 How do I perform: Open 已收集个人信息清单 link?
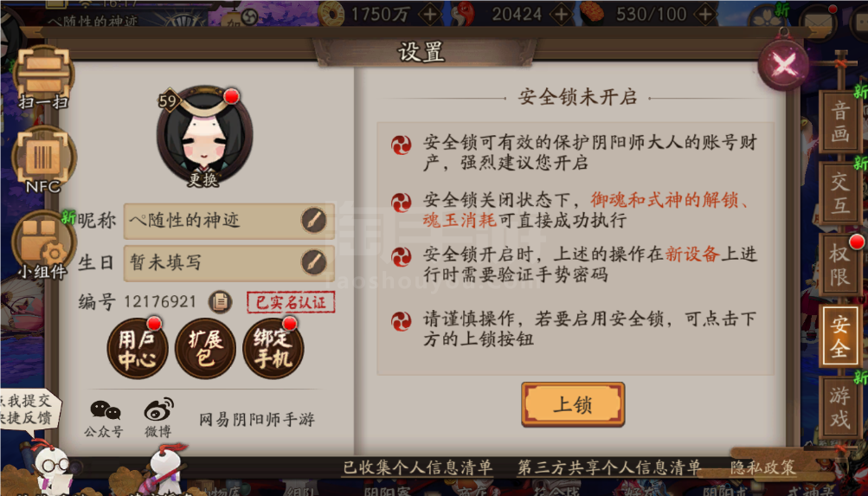418,467
